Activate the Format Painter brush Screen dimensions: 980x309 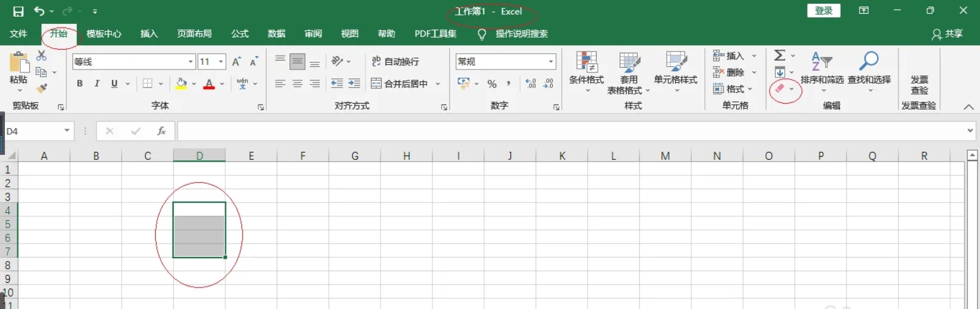tap(41, 89)
